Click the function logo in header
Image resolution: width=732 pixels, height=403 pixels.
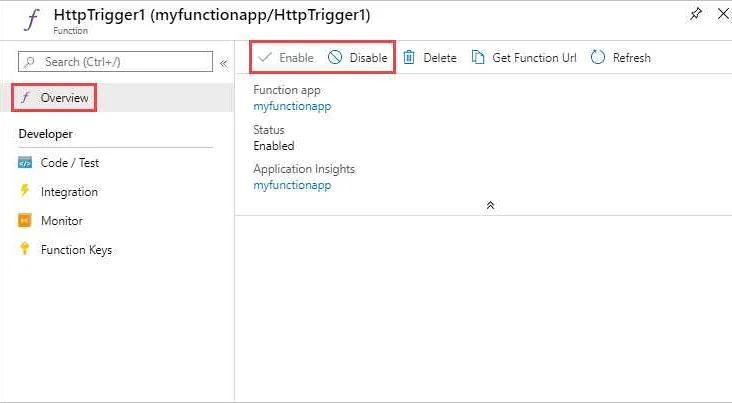(32, 20)
